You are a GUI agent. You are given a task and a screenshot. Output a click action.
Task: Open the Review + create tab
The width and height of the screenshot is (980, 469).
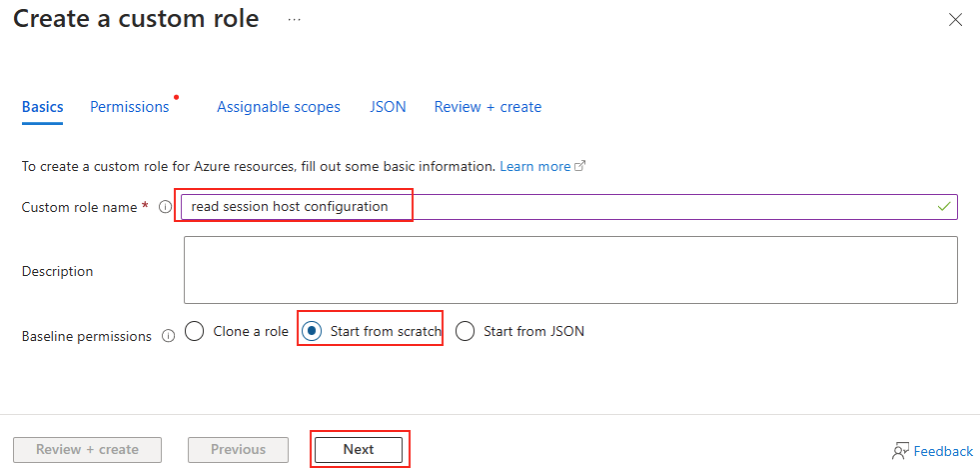click(x=488, y=107)
